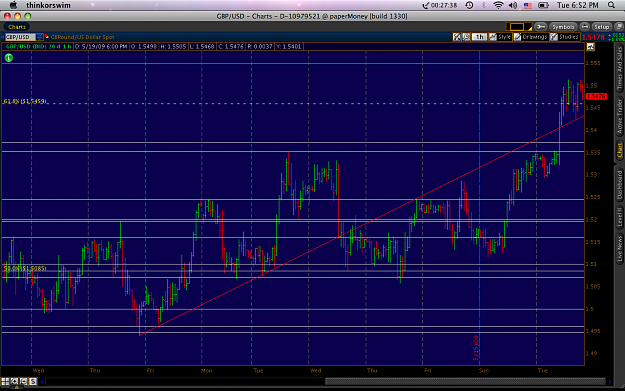Open the symbol dropdown next to GBP/USD
The width and height of the screenshot is (625, 391).
(x=39, y=37)
